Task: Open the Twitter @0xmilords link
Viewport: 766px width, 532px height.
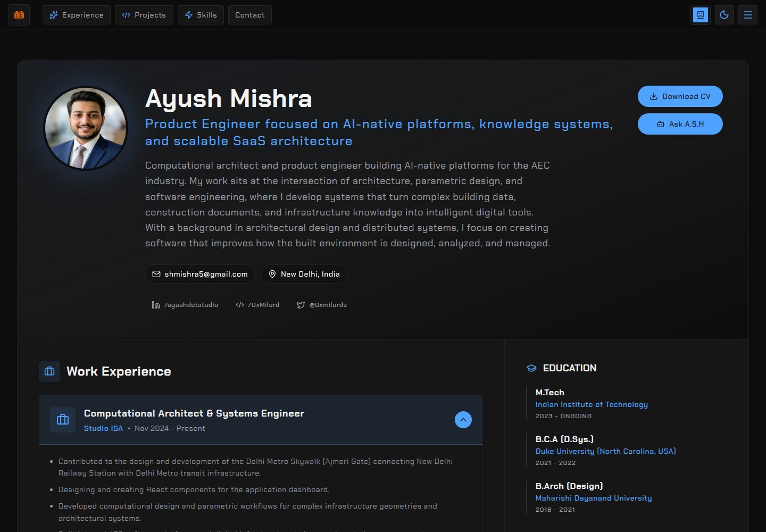Action: pyautogui.click(x=322, y=305)
